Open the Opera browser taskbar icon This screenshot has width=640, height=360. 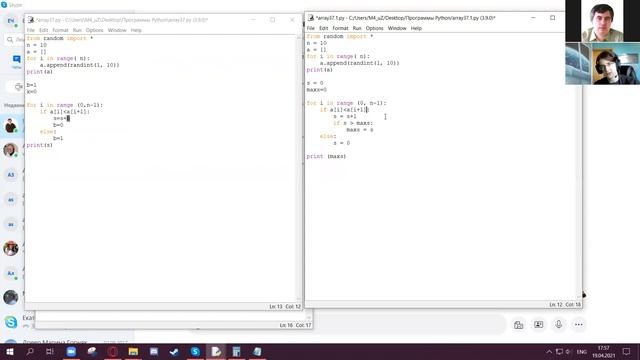click(x=113, y=351)
